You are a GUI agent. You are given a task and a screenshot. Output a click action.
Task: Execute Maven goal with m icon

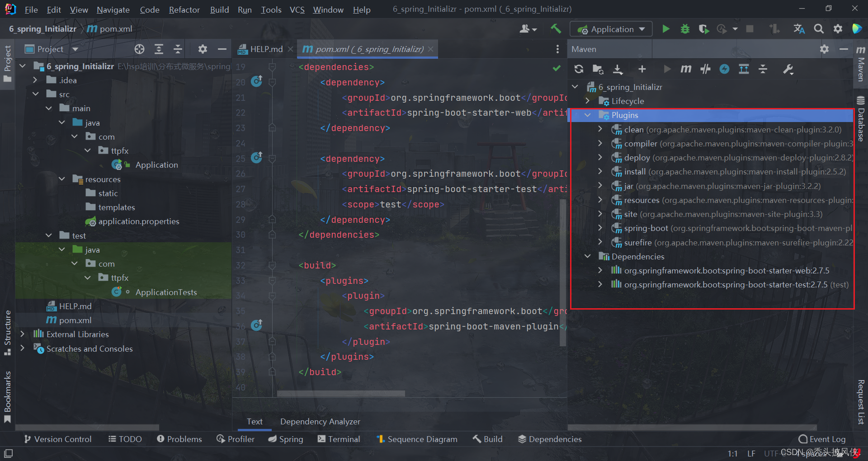686,69
